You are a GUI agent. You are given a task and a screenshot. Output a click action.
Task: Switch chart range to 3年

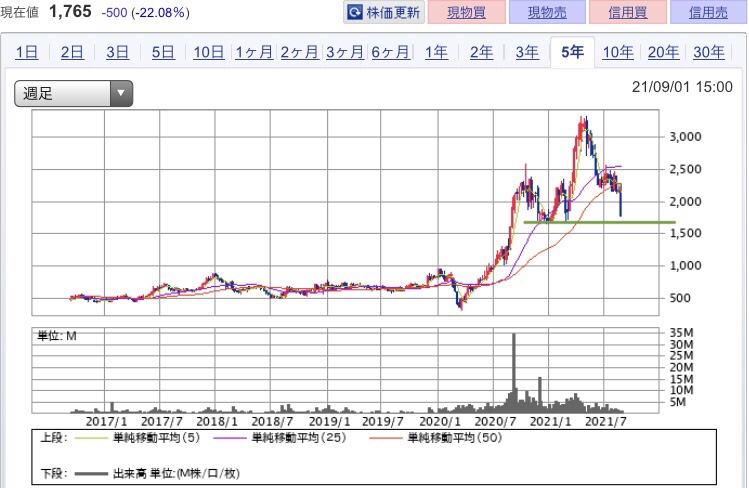point(527,52)
